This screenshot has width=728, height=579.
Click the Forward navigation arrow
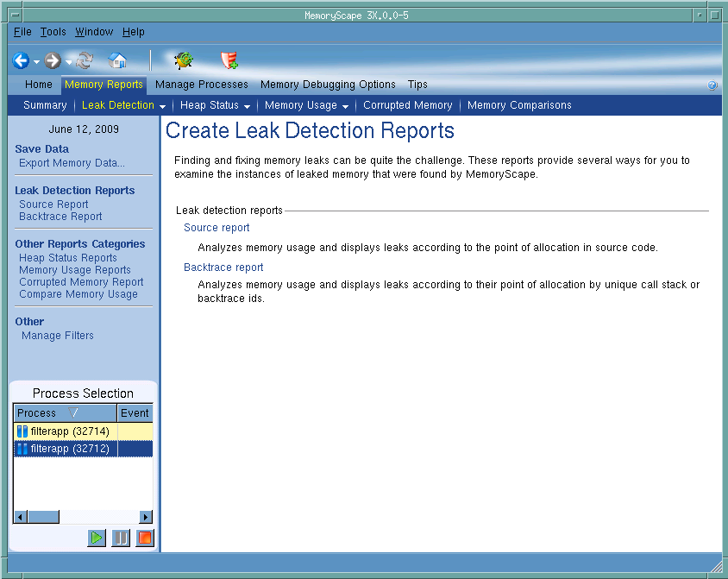click(x=53, y=60)
